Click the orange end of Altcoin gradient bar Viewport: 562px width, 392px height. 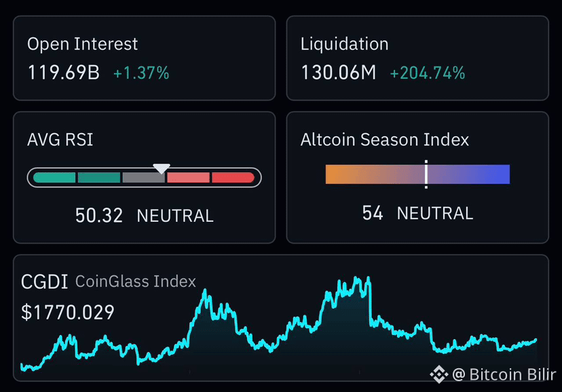[335, 174]
